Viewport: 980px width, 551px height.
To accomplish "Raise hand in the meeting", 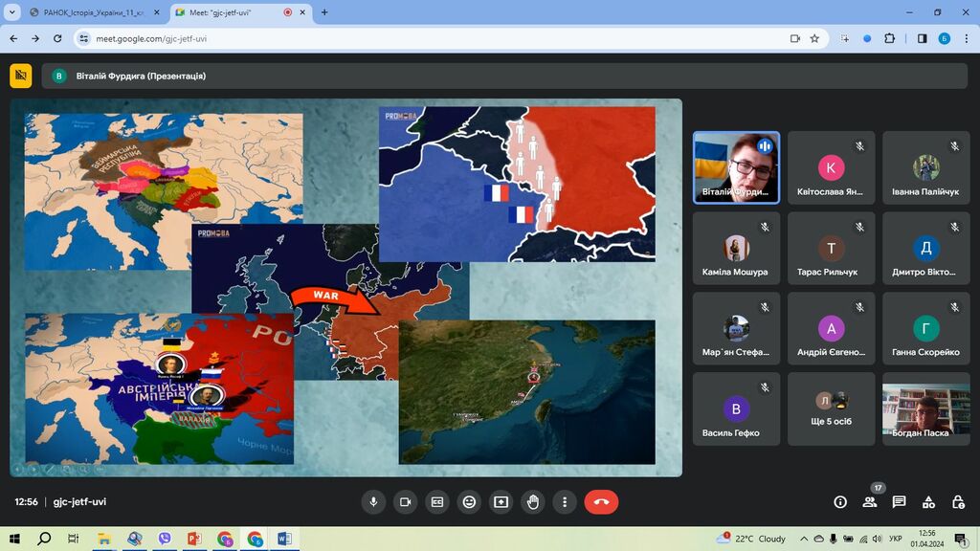I will click(533, 502).
